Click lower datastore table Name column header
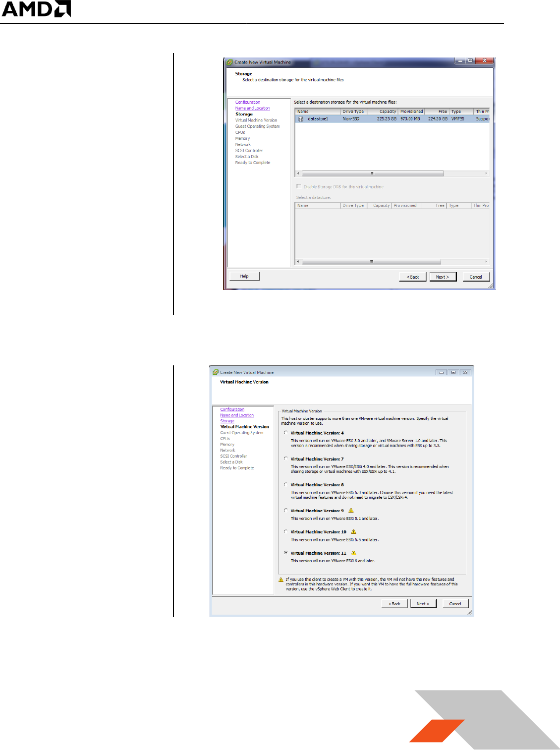560x750 pixels. 318,205
